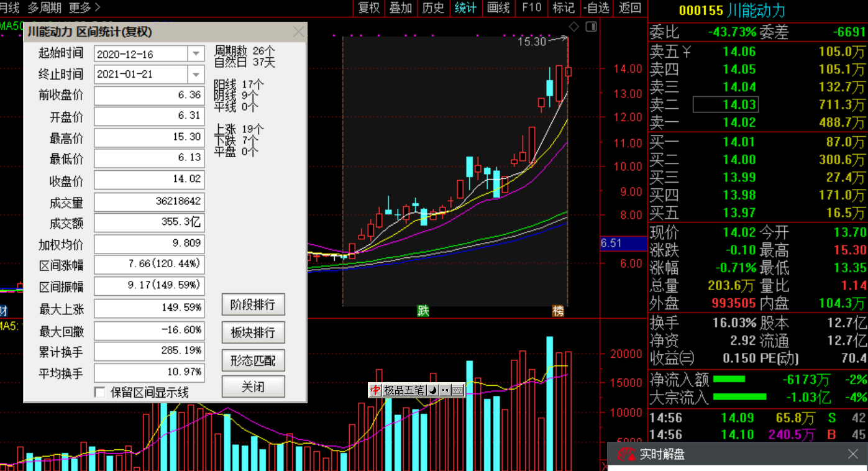Click the diamond marker icon above chart
Image resolution: width=868 pixels, height=471 pixels.
coord(574,27)
